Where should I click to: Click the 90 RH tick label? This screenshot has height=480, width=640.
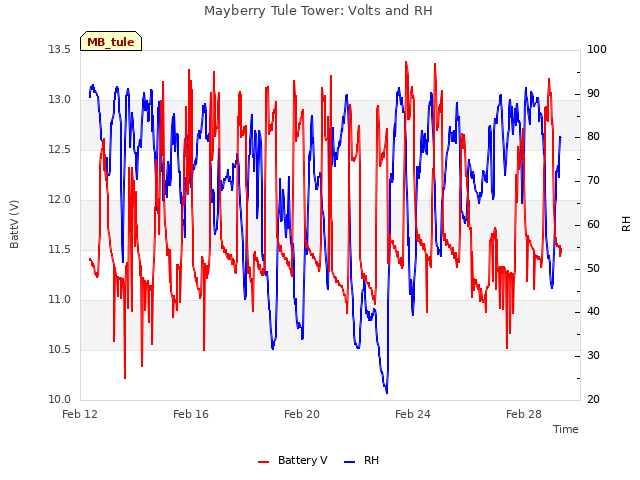[x=593, y=93]
